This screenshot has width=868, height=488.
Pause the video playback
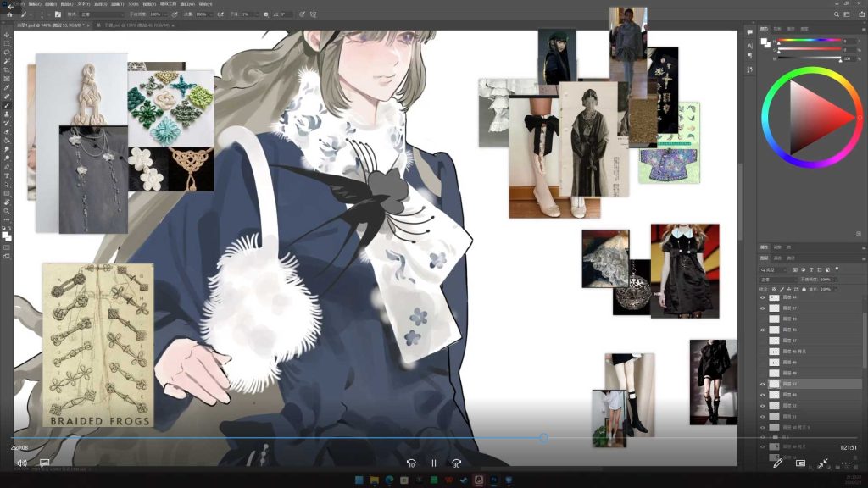(x=433, y=463)
